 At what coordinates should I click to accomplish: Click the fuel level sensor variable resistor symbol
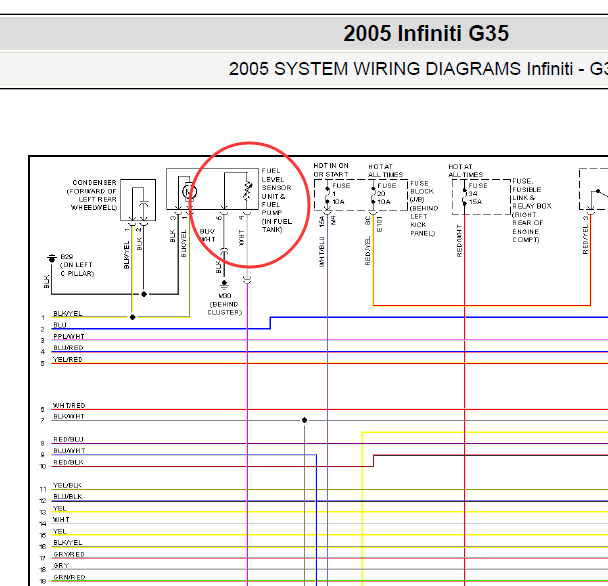(x=247, y=191)
